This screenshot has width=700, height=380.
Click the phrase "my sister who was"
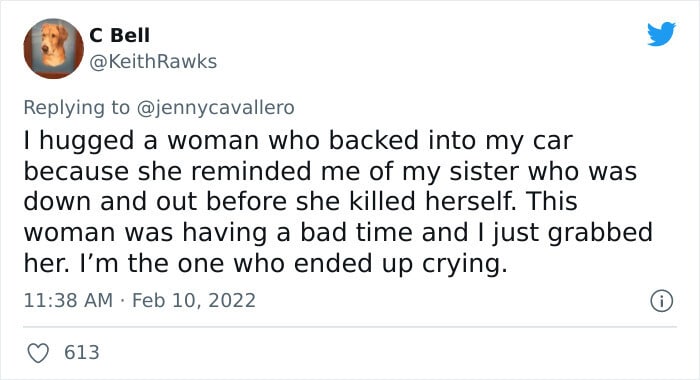[x=520, y=172]
